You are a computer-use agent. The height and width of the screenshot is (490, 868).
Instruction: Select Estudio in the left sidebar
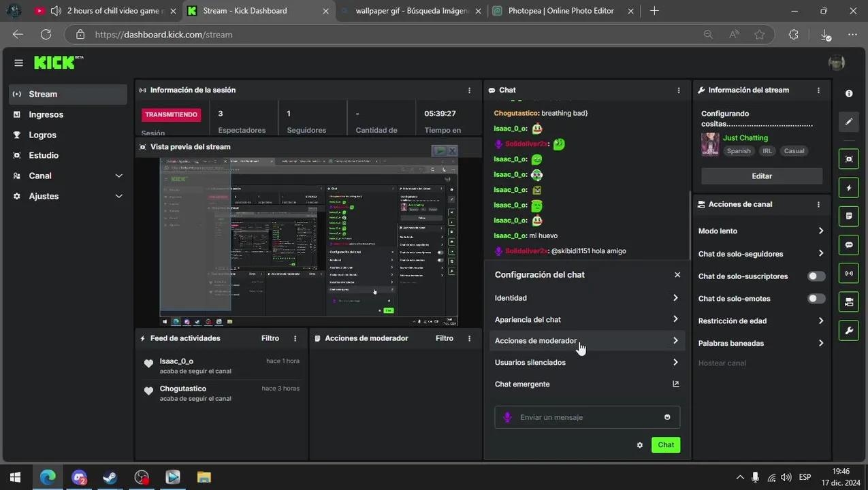pyautogui.click(x=68, y=155)
